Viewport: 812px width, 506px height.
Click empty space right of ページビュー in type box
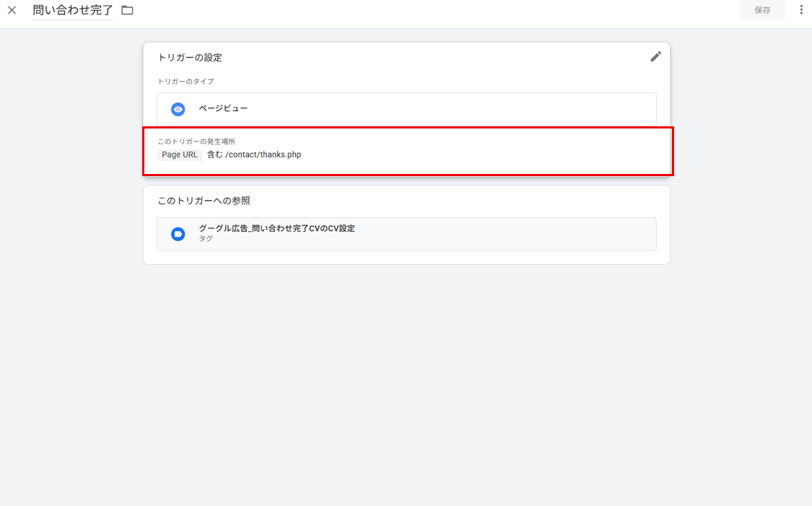point(450,109)
